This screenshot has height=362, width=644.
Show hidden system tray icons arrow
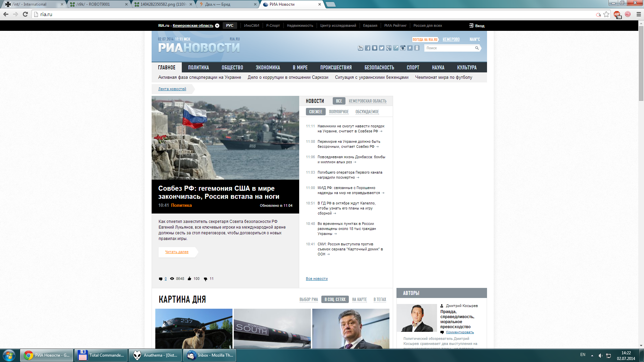[x=592, y=355]
